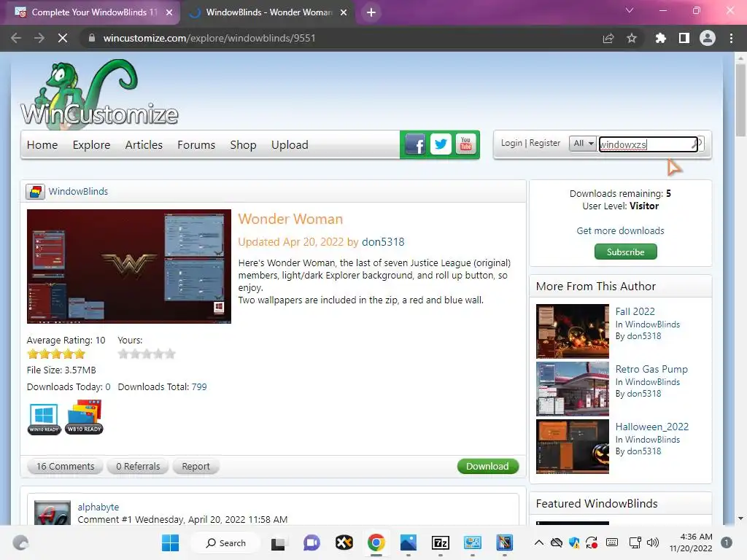Click the WIN10 READY badge
This screenshot has width=747, height=560.
pos(44,419)
